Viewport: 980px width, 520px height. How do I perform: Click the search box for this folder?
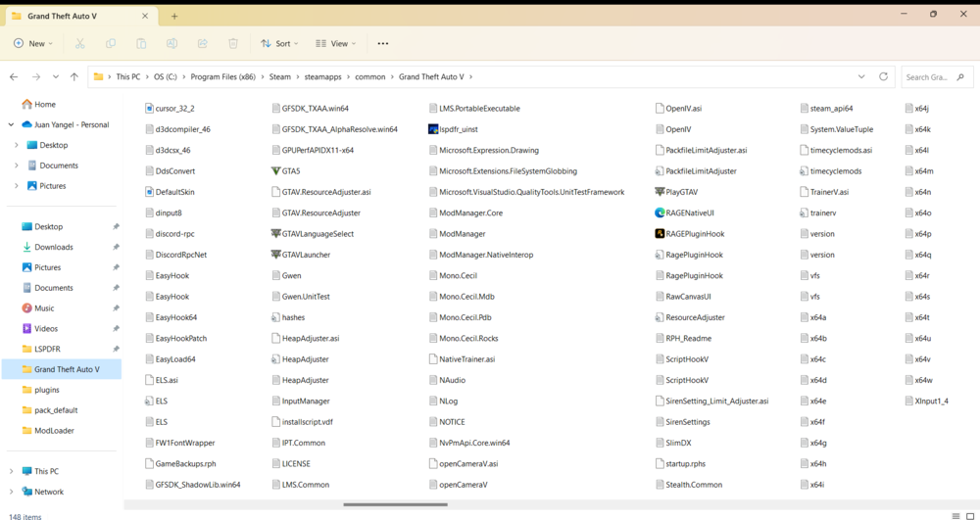(937, 77)
